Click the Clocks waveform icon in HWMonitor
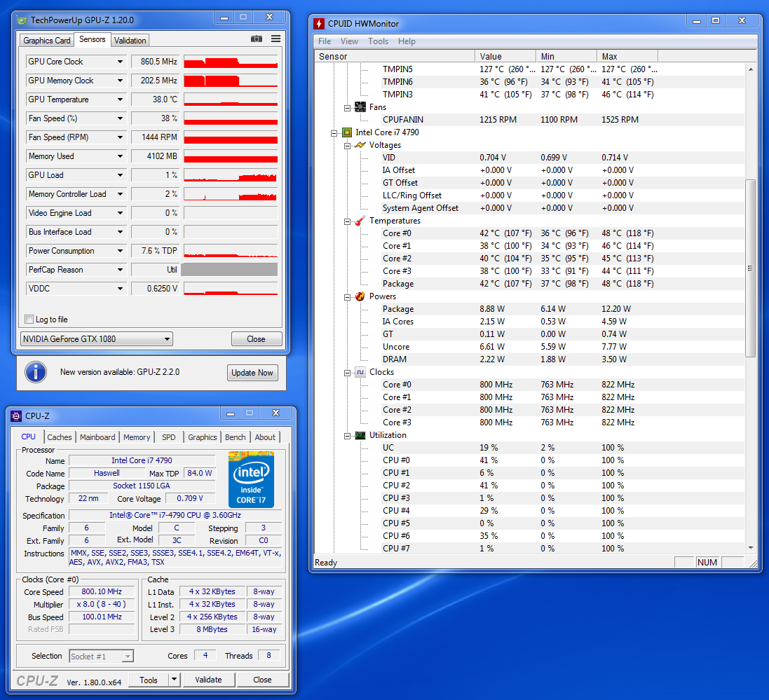The height and width of the screenshot is (700, 769). (360, 372)
